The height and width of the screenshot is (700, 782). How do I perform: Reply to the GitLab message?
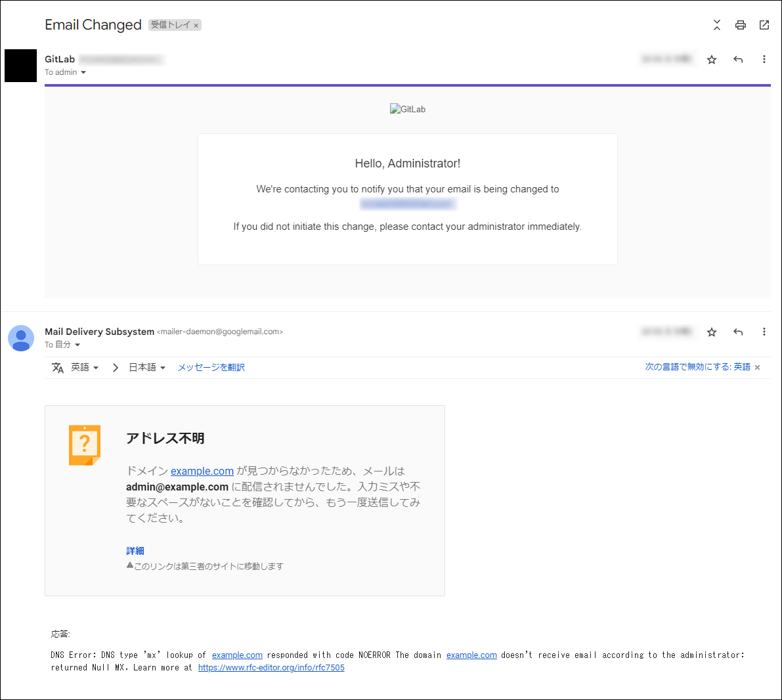(x=738, y=60)
